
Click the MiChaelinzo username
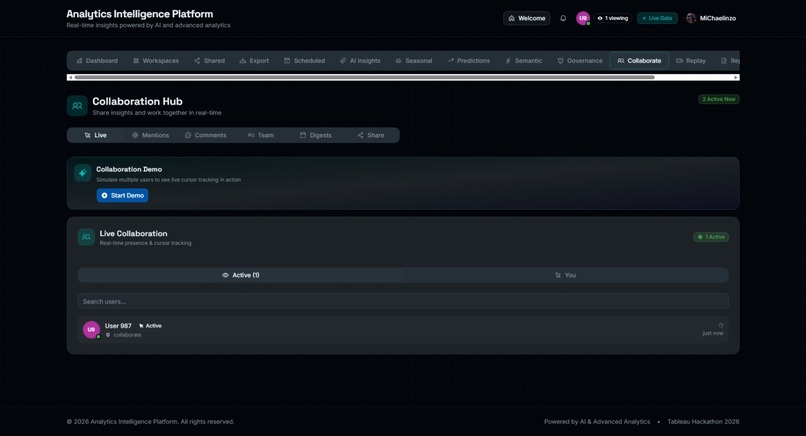coord(718,18)
